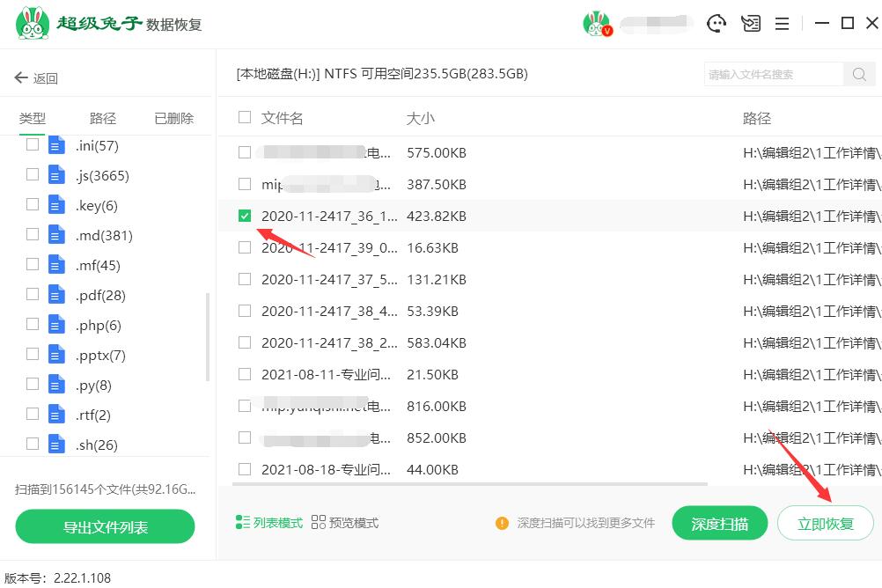Uncheck the selected 2020-11-2417_36_1 file
The image size is (882, 588).
244,216
